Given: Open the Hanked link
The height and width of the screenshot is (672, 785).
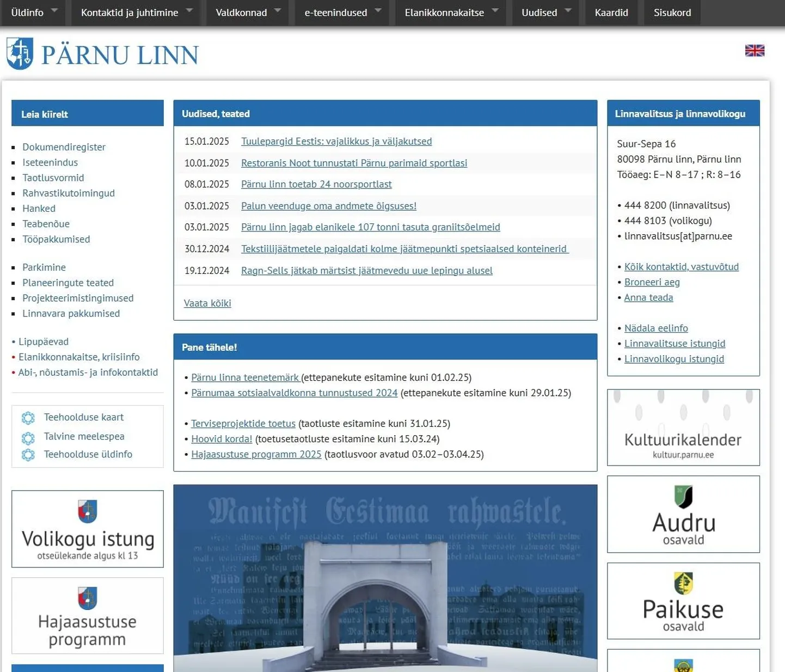Looking at the screenshot, I should [x=39, y=209].
